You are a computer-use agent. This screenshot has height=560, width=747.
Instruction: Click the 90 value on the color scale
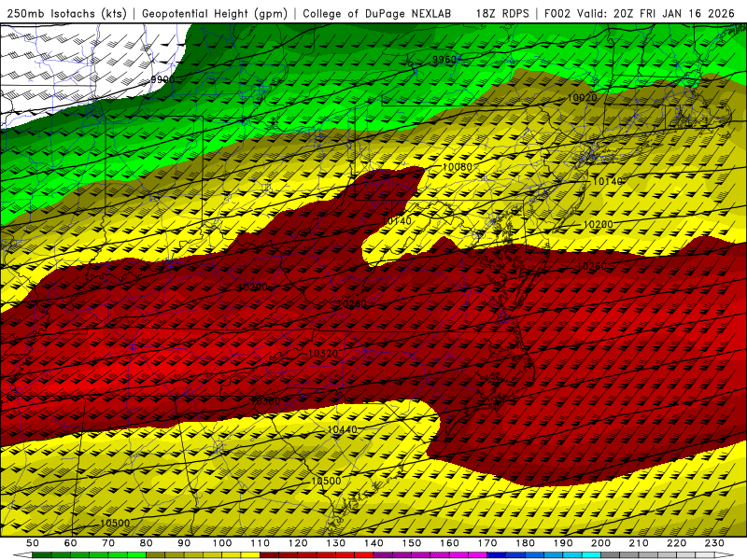pyautogui.click(x=184, y=543)
